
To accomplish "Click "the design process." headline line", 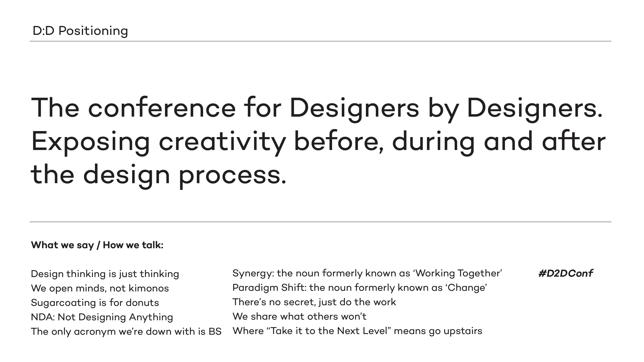I will click(x=158, y=175).
